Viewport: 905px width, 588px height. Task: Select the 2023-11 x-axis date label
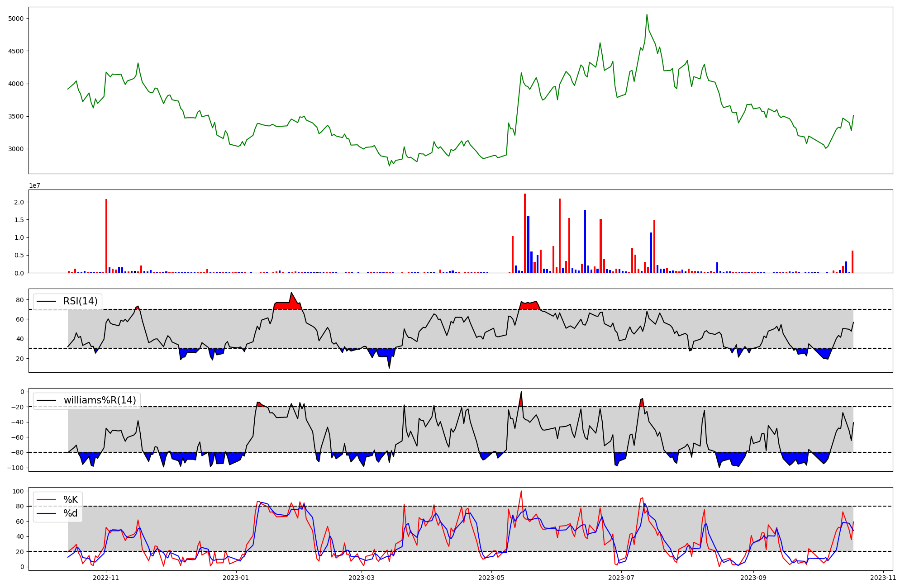(883, 578)
